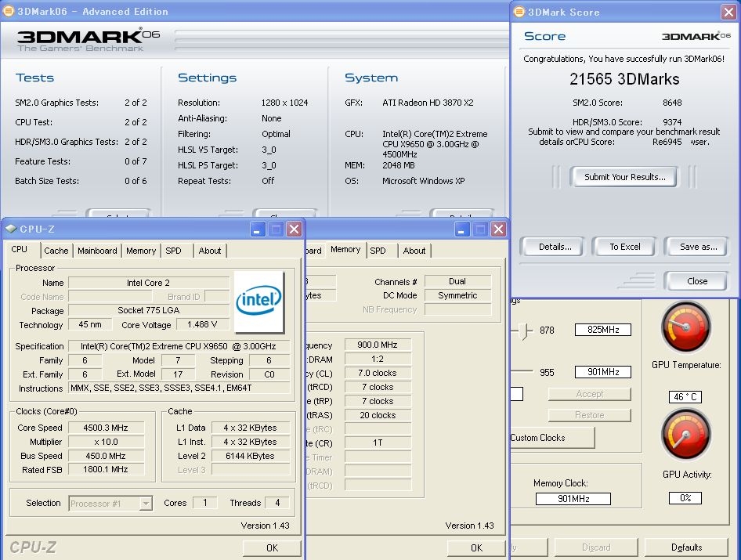
Task: Select the SPD tab in second CPU-Z
Action: pos(378,251)
